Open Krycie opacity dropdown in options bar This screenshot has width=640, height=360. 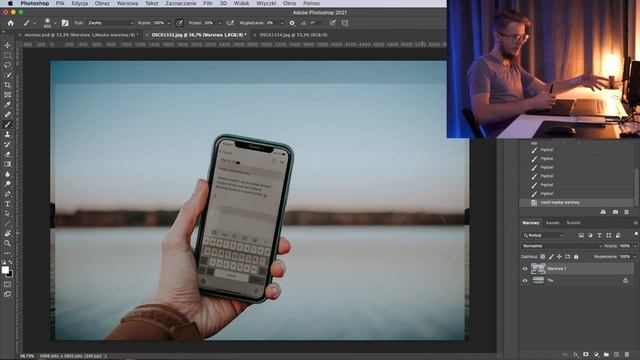point(169,23)
